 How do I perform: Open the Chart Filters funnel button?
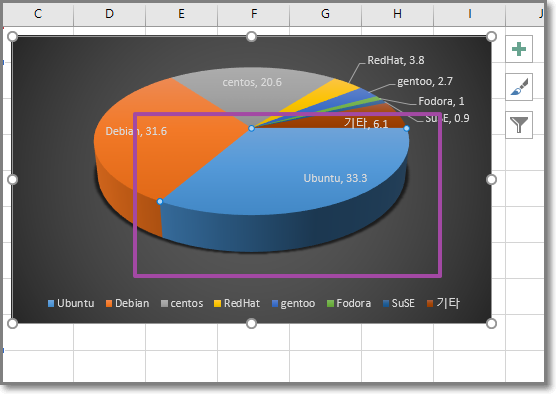pos(519,125)
